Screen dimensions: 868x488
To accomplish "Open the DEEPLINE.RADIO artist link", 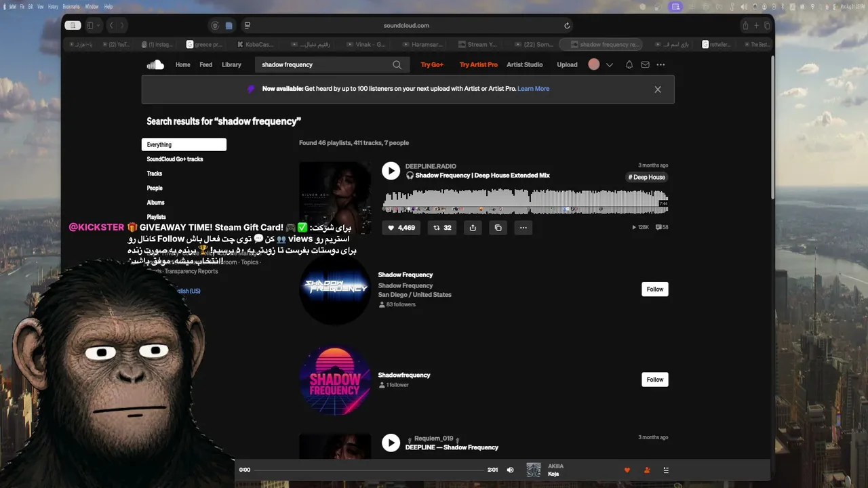I will coord(431,166).
